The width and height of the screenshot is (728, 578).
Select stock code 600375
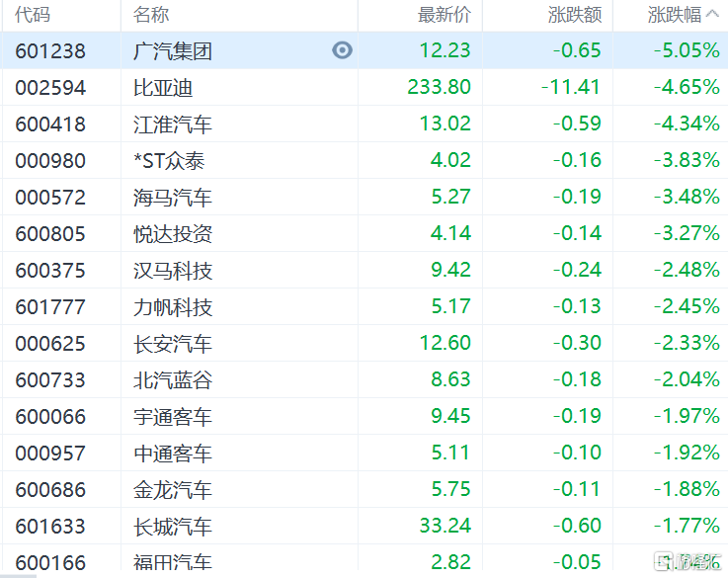point(50,270)
